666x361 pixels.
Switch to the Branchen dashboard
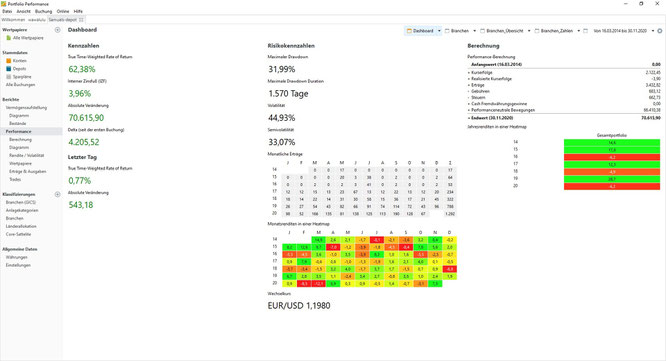pos(460,31)
